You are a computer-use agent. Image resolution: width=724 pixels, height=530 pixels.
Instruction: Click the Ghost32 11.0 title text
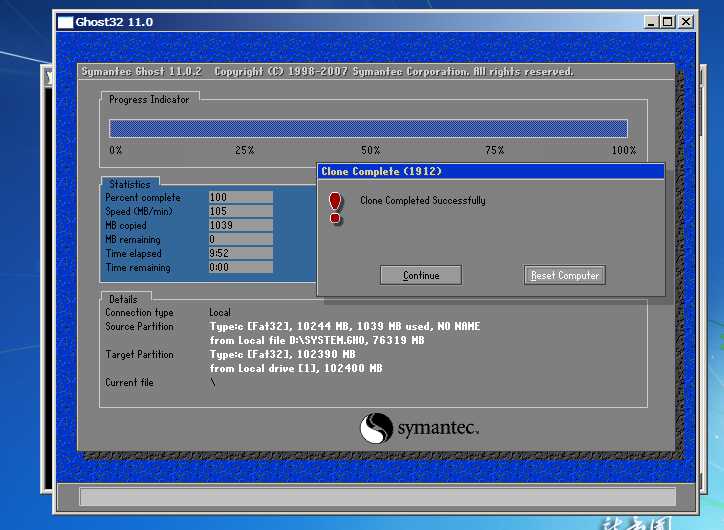point(114,22)
